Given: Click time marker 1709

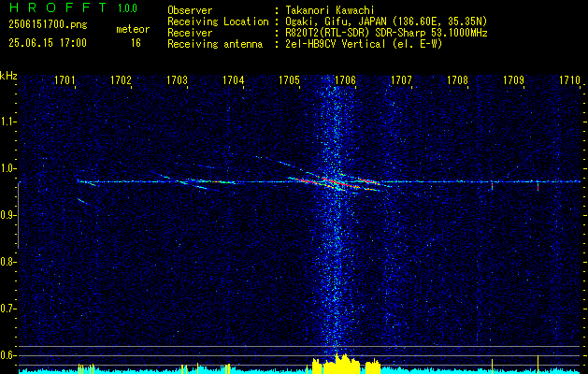Looking at the screenshot, I should click(x=514, y=79).
